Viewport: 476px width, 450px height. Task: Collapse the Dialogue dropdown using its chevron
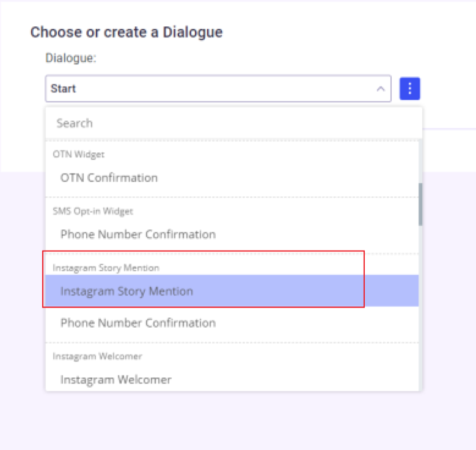[381, 89]
